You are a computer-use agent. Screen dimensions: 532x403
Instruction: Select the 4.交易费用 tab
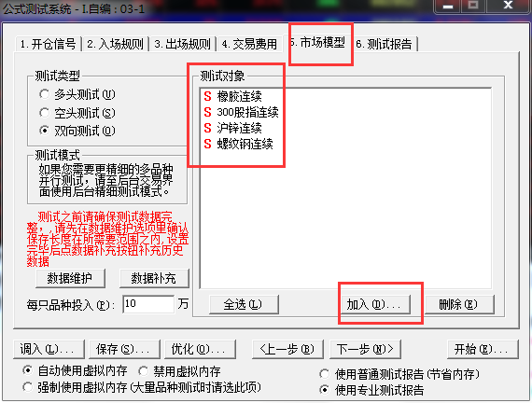pyautogui.click(x=249, y=44)
